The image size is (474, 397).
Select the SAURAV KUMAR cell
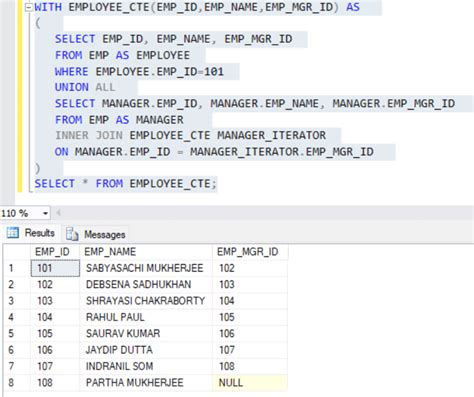(x=146, y=333)
